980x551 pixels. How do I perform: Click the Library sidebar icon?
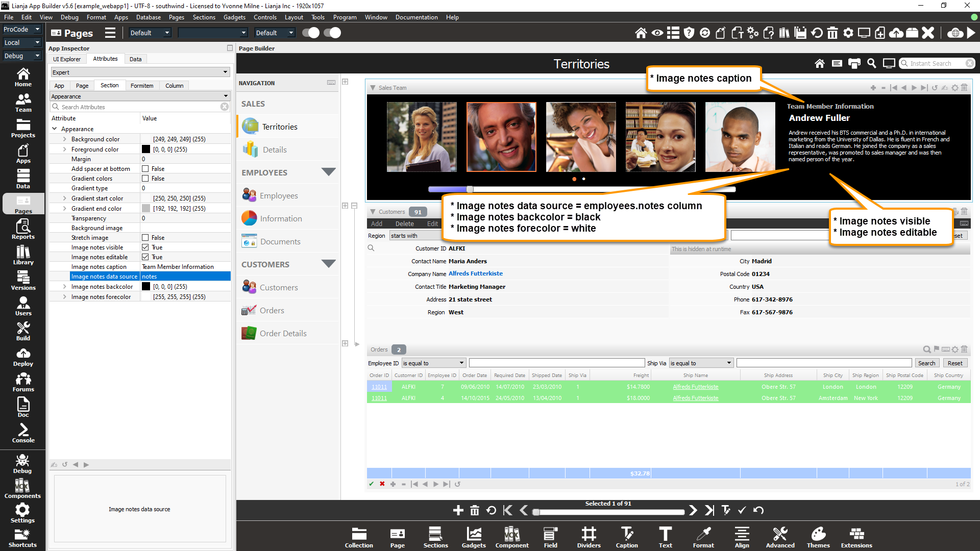point(23,255)
